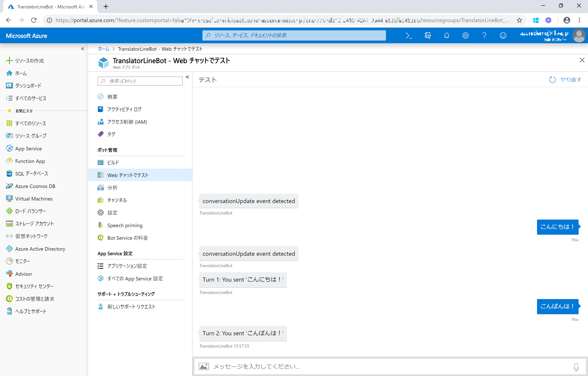Open the directory and subscription filter icon
This screenshot has height=376, width=588.
click(x=427, y=35)
